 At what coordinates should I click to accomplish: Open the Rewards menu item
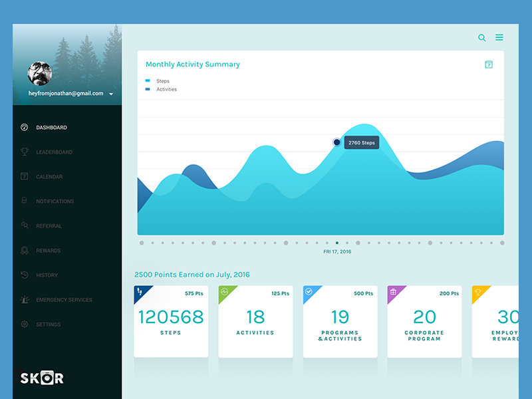[x=48, y=251]
